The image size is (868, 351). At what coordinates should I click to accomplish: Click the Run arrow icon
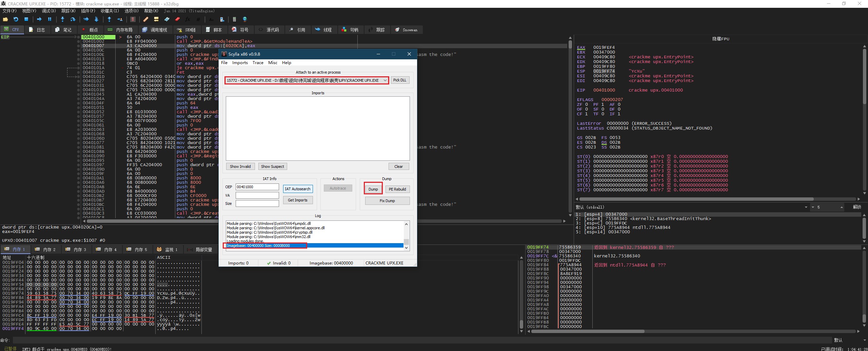[x=39, y=19]
